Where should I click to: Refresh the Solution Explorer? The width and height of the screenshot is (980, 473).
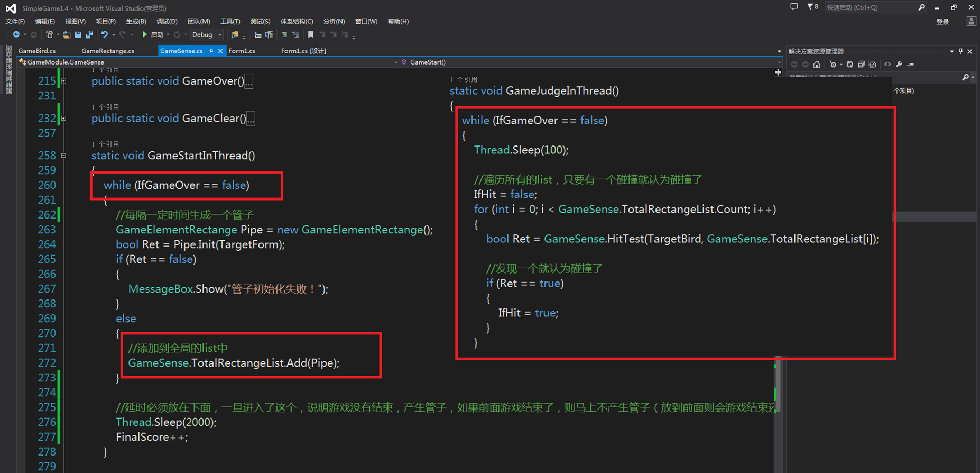click(x=849, y=65)
